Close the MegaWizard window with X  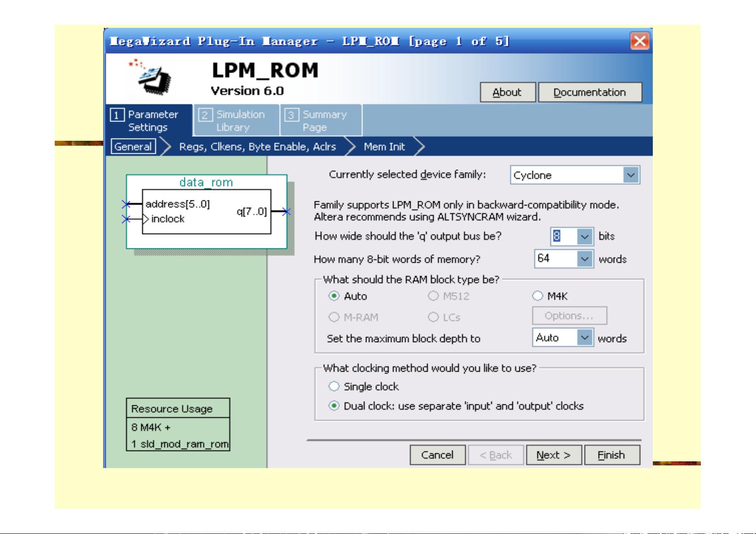(x=639, y=41)
